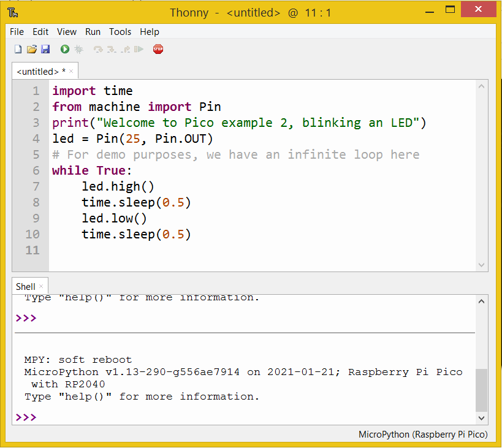Maximize the Thonny window
The width and height of the screenshot is (502, 448).
pos(450,10)
